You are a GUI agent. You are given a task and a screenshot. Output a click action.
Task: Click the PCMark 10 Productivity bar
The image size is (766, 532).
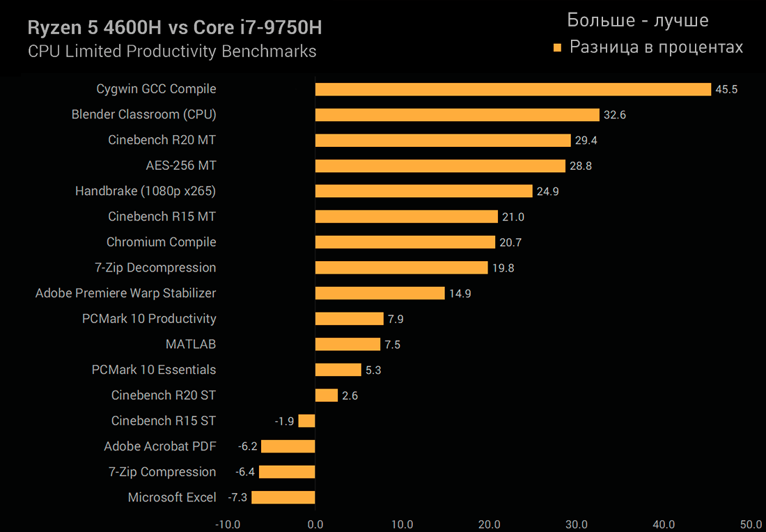(350, 318)
